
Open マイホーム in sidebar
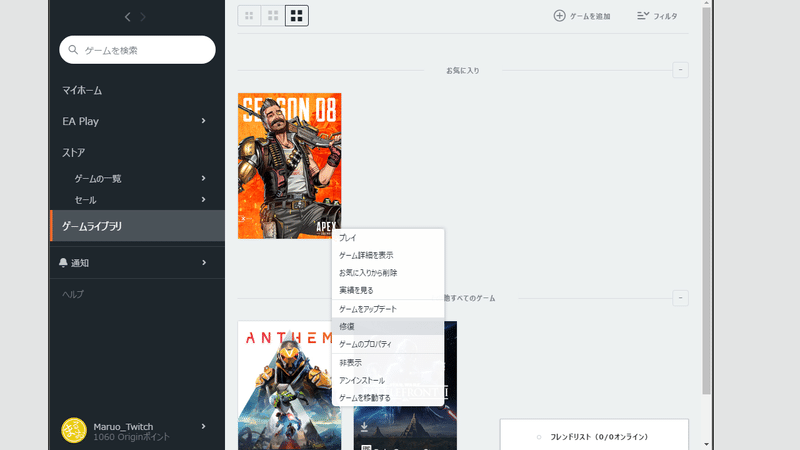click(82, 90)
